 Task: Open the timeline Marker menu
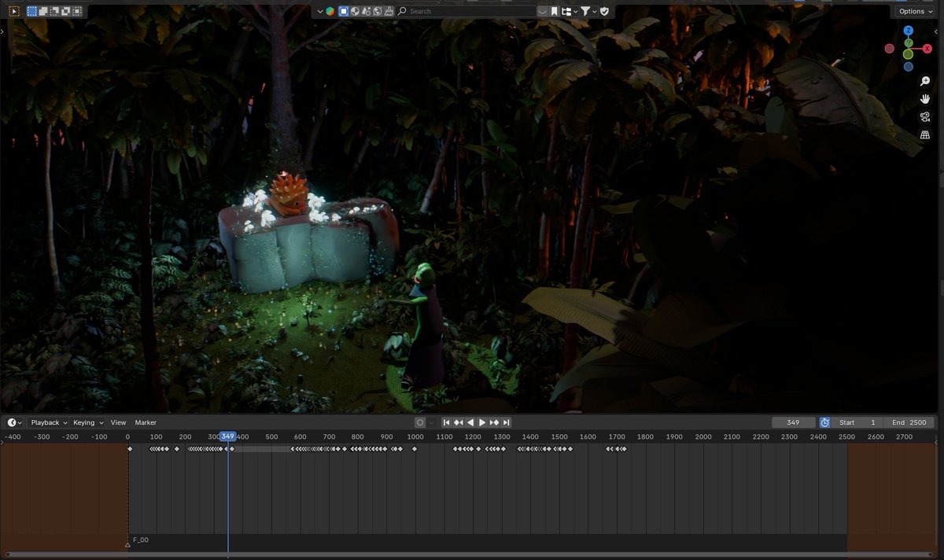click(146, 422)
